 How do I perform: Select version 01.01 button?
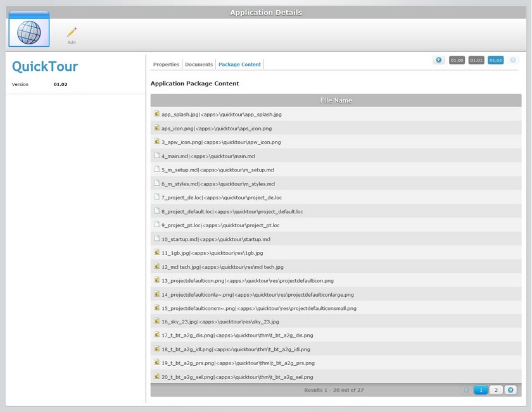(x=476, y=60)
